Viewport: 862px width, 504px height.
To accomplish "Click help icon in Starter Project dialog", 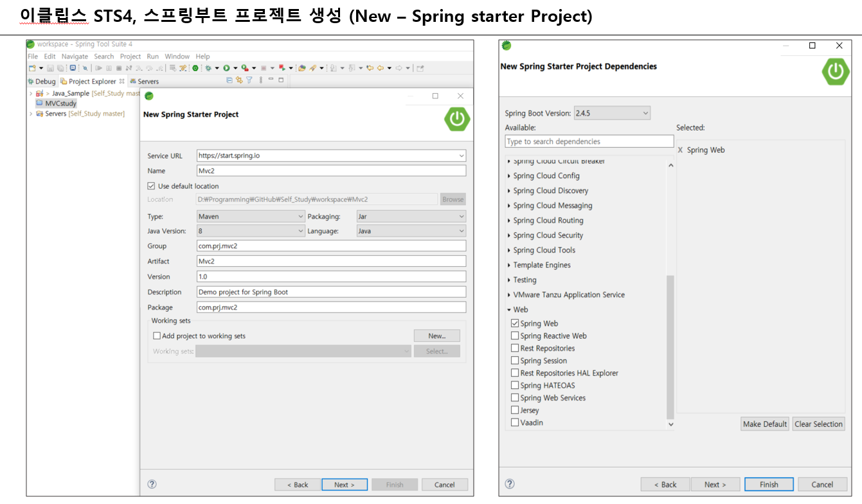I will pos(152,484).
